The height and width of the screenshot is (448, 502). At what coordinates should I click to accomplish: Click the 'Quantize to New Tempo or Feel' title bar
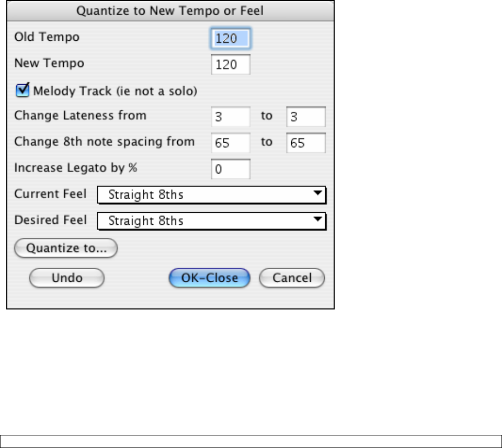170,11
